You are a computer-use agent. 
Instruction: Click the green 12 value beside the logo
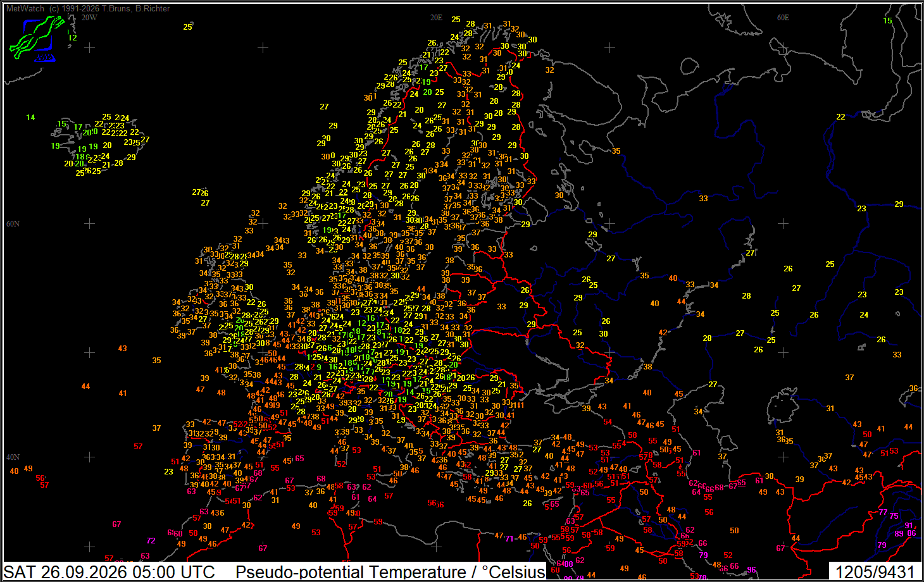(x=73, y=38)
